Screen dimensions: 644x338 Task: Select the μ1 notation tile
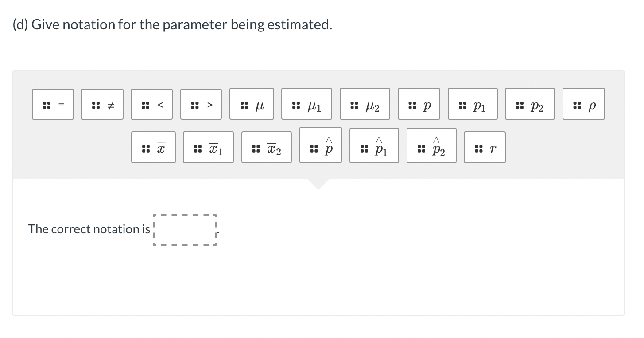[306, 104]
